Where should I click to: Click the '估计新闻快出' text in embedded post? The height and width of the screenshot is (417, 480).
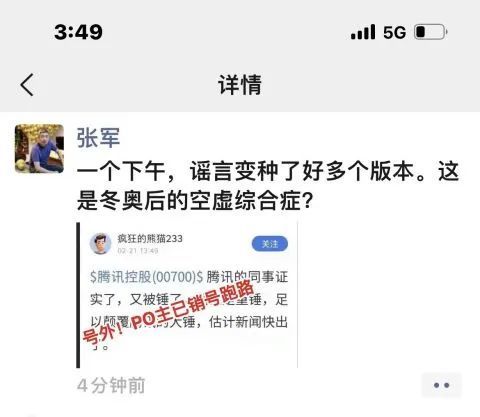tap(248, 322)
